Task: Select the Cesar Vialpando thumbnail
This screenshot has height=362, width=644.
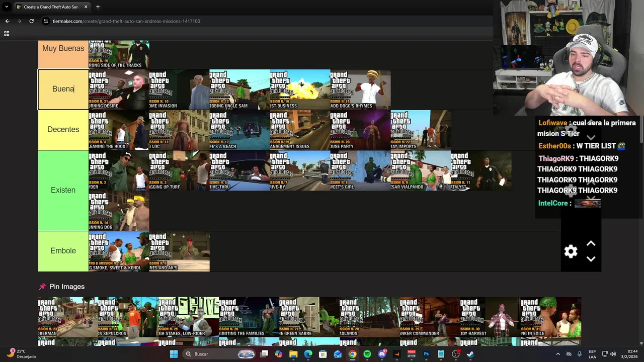Action: point(421,170)
